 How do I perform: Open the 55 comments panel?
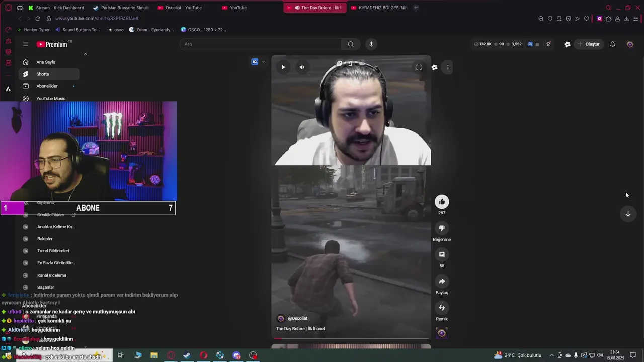(x=442, y=255)
